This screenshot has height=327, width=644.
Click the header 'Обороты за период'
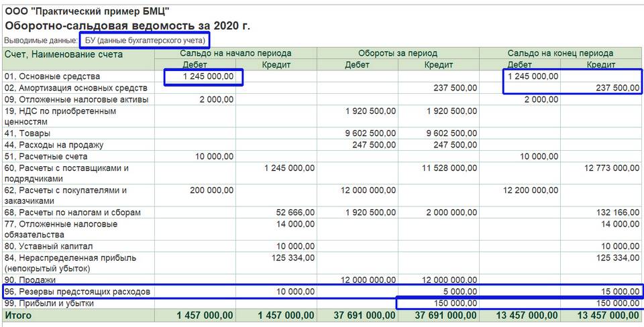pos(398,53)
